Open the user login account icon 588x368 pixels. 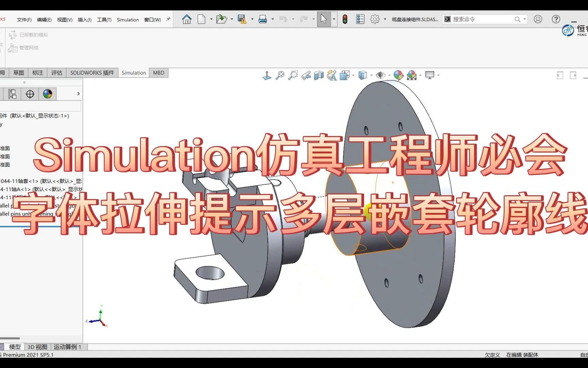click(538, 19)
